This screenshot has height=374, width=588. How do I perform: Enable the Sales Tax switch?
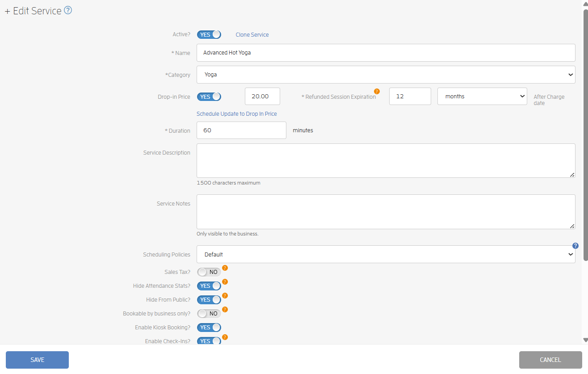click(x=209, y=272)
